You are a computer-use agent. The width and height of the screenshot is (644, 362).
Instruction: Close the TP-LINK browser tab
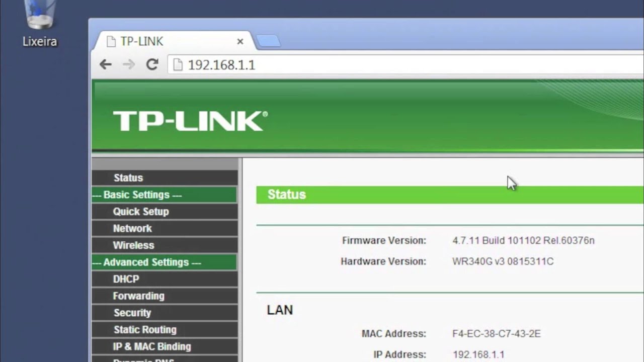coord(240,42)
